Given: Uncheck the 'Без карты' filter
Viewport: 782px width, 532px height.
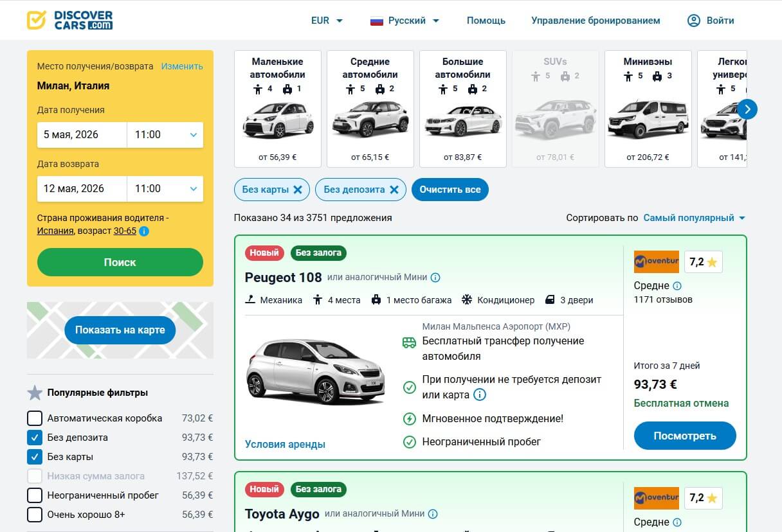Looking at the screenshot, I should [35, 457].
